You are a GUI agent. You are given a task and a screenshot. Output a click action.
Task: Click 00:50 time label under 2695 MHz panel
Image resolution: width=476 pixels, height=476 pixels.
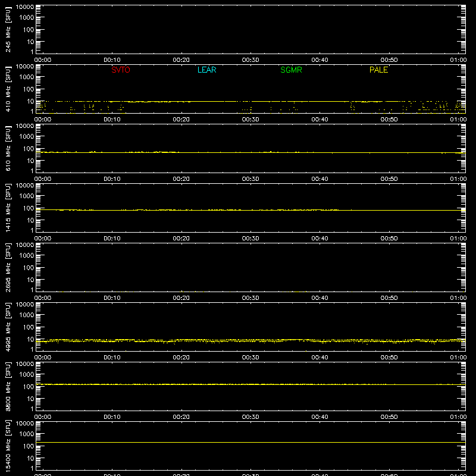389,298
